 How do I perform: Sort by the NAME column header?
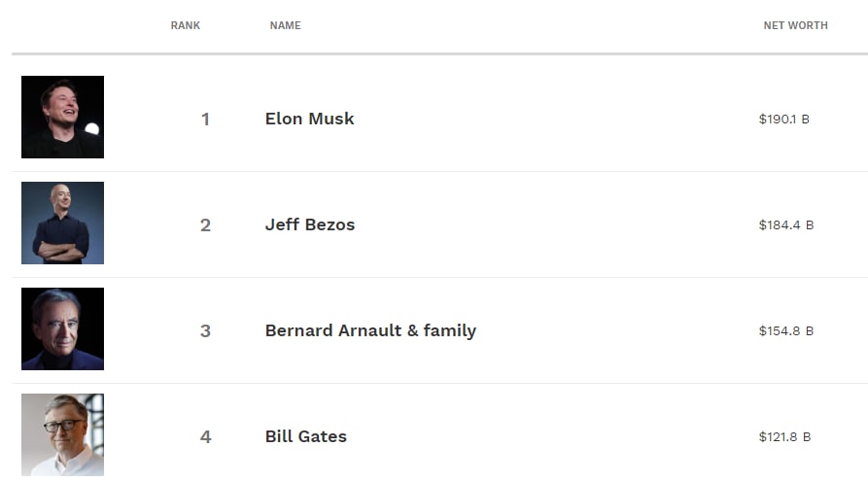click(x=286, y=25)
